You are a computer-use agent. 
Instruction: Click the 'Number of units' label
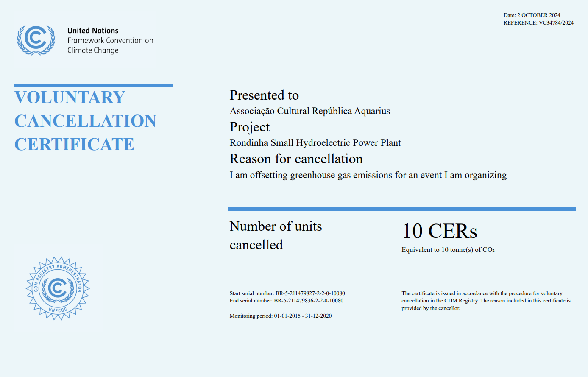pos(276,226)
